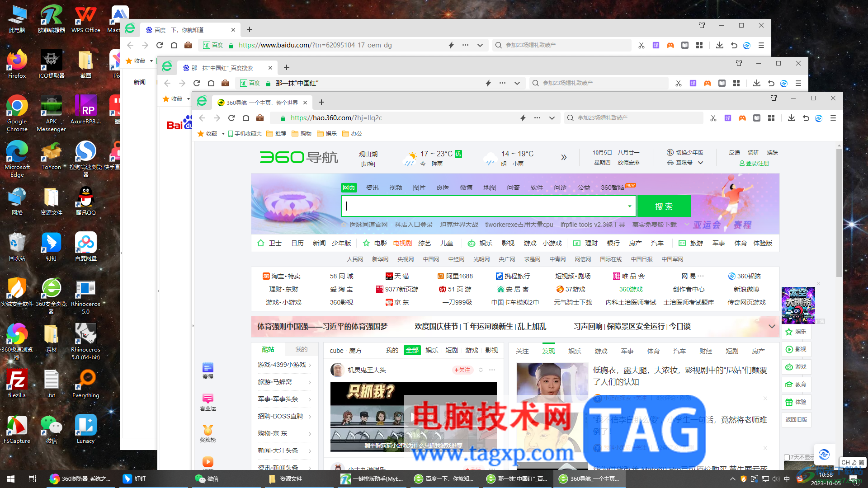Open WeChat from the Windows taskbar

click(207, 479)
